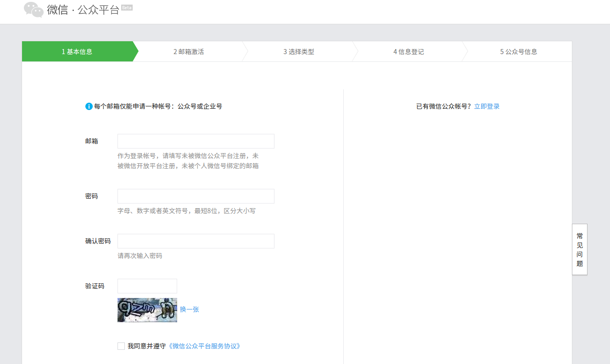Open step 4 信息登记
The height and width of the screenshot is (364, 610).
(x=409, y=52)
